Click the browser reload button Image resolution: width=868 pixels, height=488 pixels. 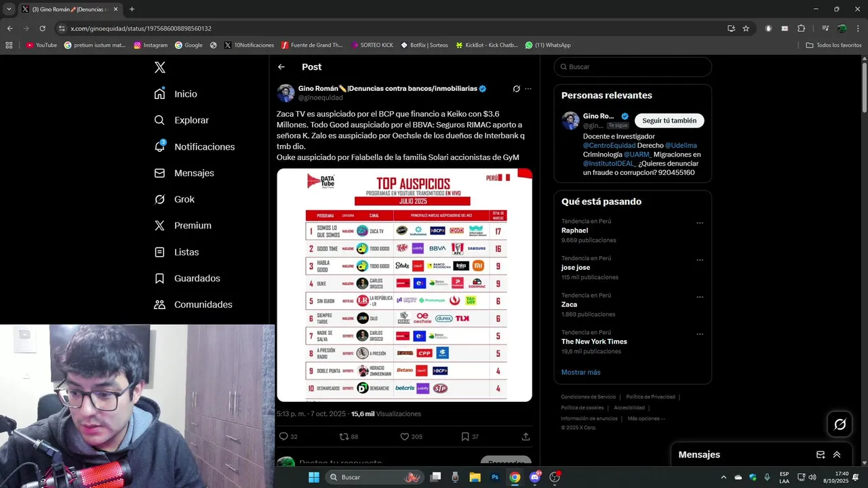pyautogui.click(x=42, y=28)
